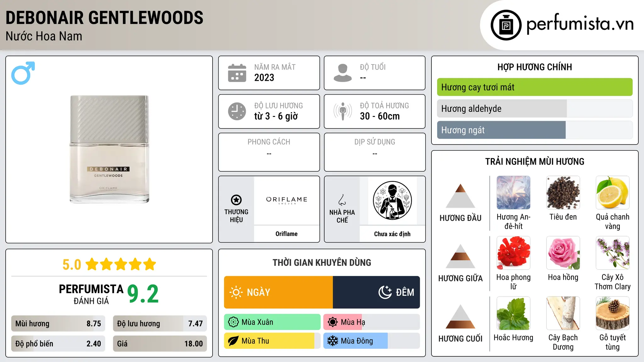
Task: Click the Mùa Xuân season bar
Action: click(x=272, y=322)
